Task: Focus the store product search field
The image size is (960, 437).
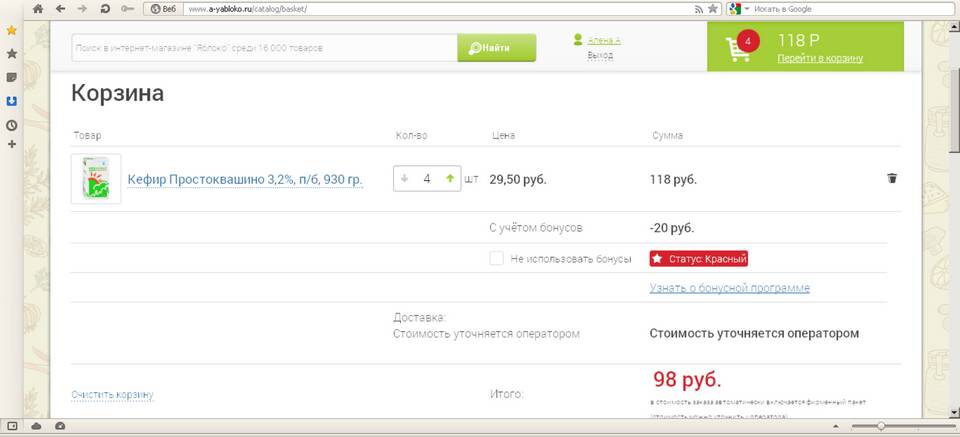Action: pyautogui.click(x=264, y=48)
